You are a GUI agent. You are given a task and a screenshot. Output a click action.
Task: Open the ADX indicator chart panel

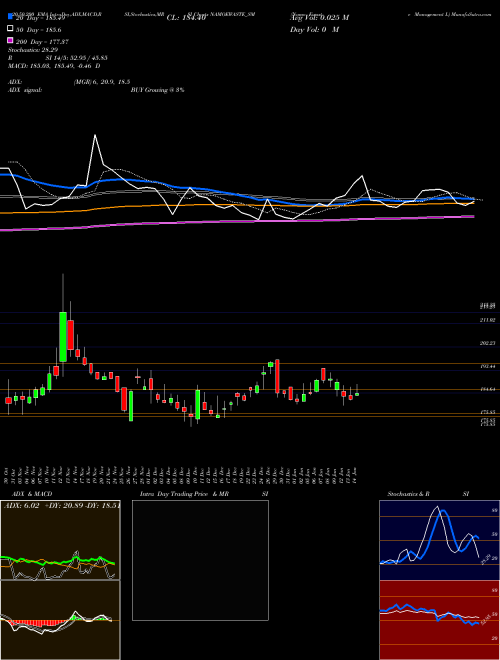(60, 540)
